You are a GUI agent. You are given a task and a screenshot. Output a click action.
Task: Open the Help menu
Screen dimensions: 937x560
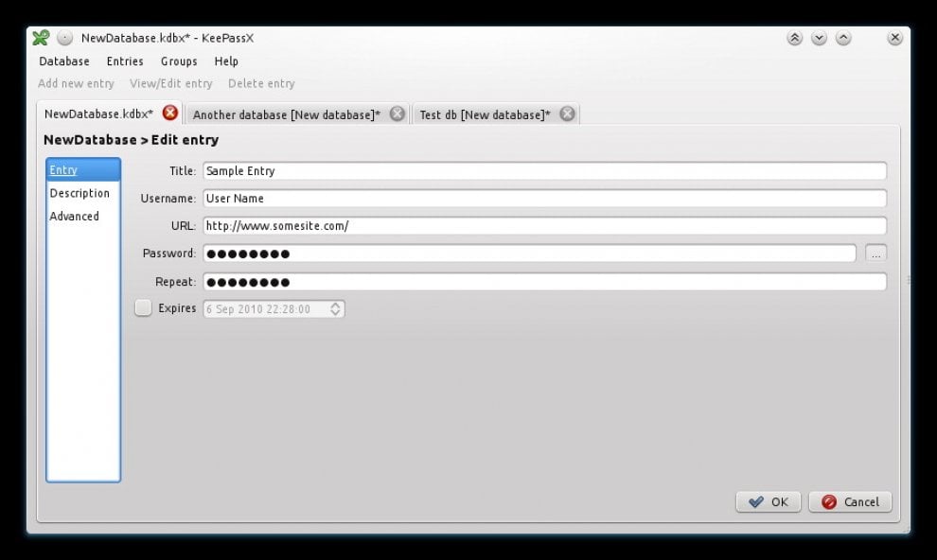click(226, 61)
